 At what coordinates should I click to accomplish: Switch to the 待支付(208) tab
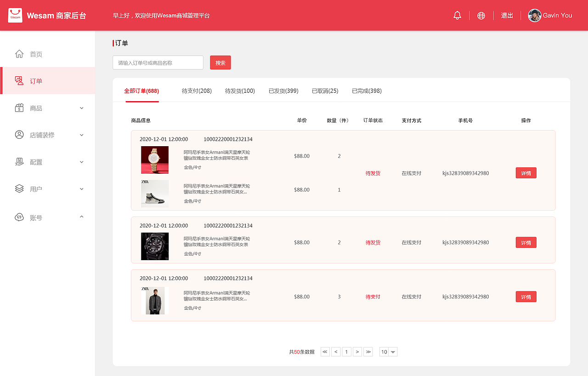coord(197,91)
